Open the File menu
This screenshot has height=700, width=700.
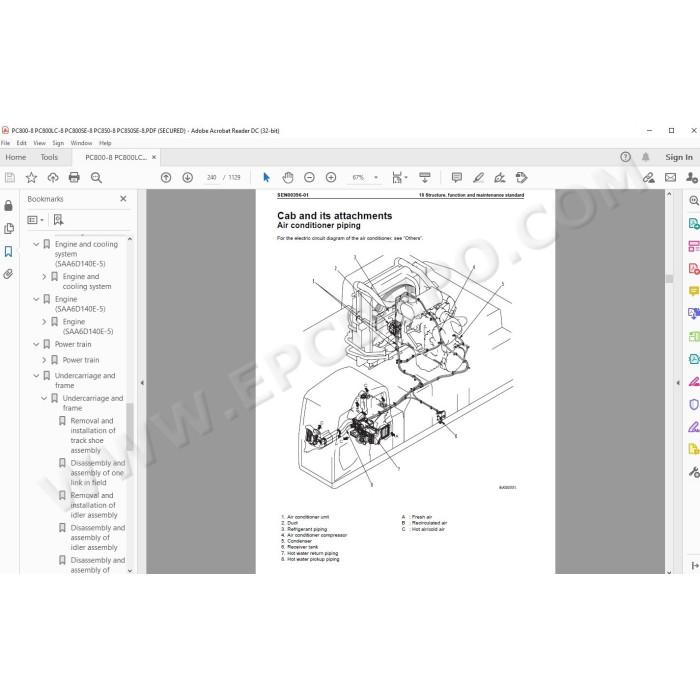pyautogui.click(x=5, y=143)
